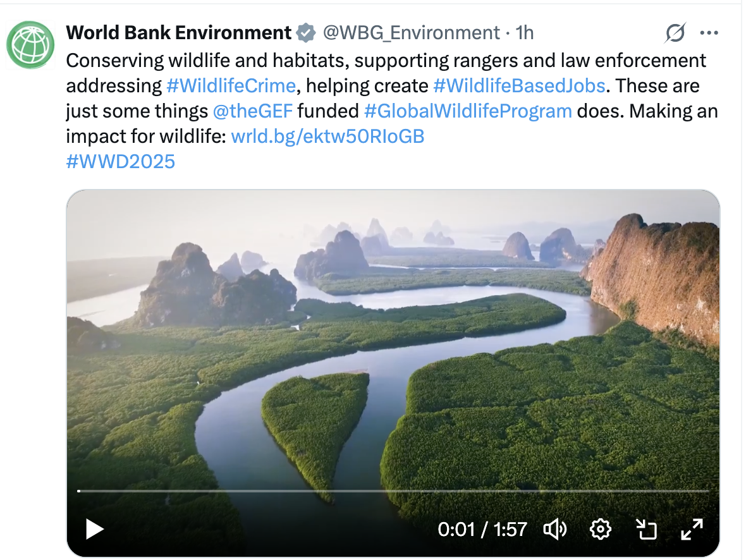Open the World Bank Environment profile name
This screenshot has height=560, width=746.
tap(178, 32)
